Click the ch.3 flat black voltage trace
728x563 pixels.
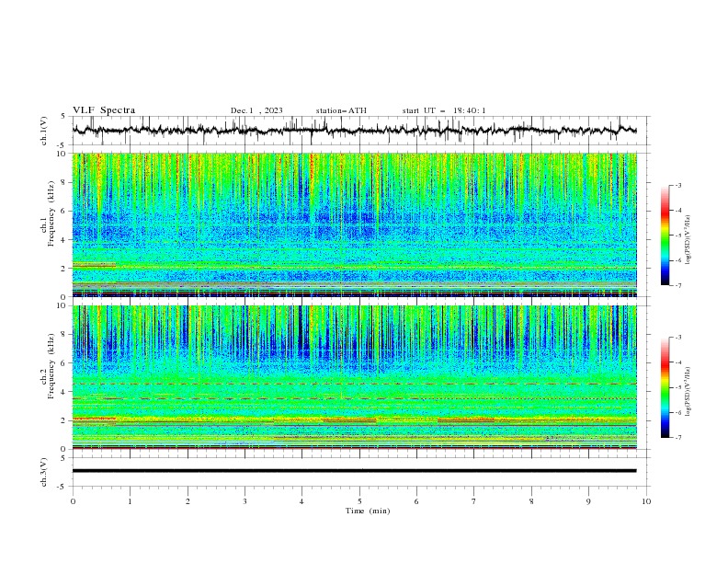tap(354, 471)
